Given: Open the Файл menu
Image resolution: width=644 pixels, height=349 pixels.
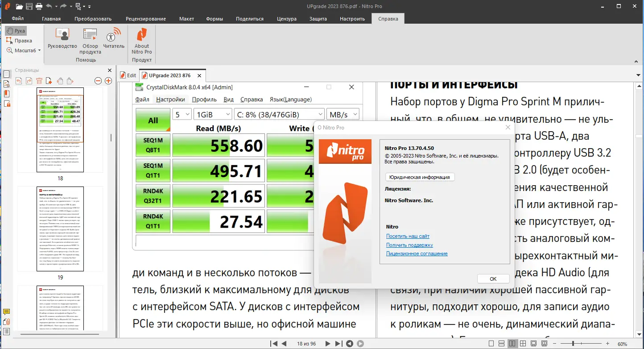Looking at the screenshot, I should [x=18, y=19].
